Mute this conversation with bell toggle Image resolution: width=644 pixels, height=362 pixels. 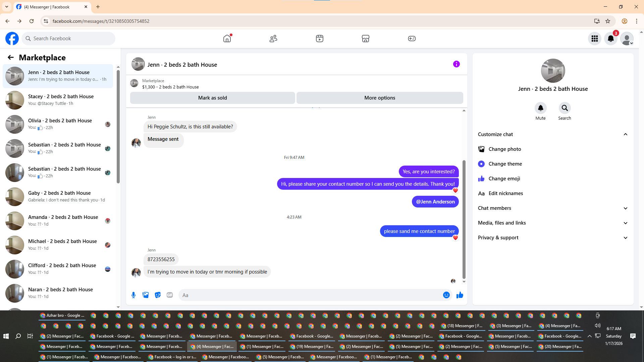(540, 108)
